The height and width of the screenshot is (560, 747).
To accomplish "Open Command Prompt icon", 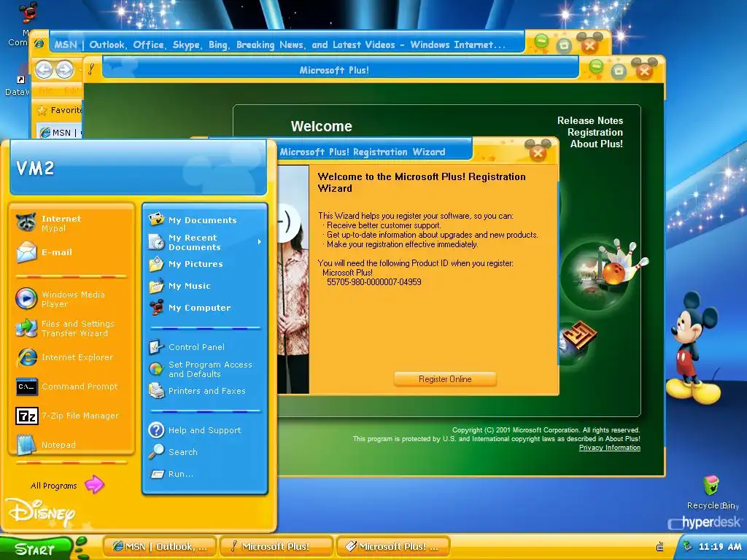I will click(x=26, y=386).
